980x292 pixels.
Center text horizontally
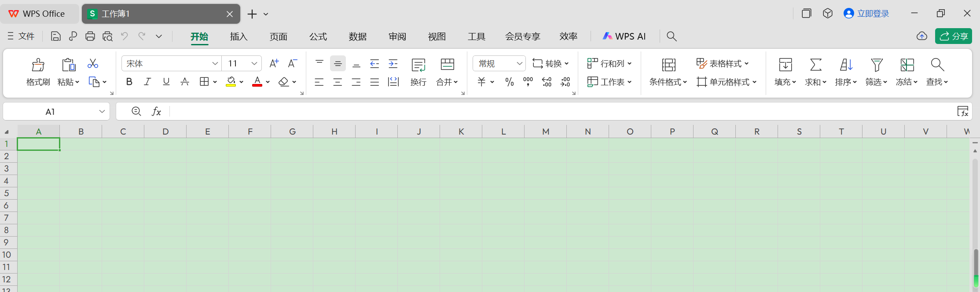(x=338, y=82)
